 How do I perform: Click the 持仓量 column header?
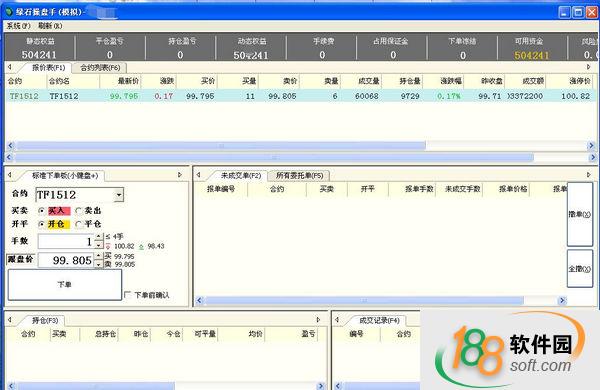402,81
